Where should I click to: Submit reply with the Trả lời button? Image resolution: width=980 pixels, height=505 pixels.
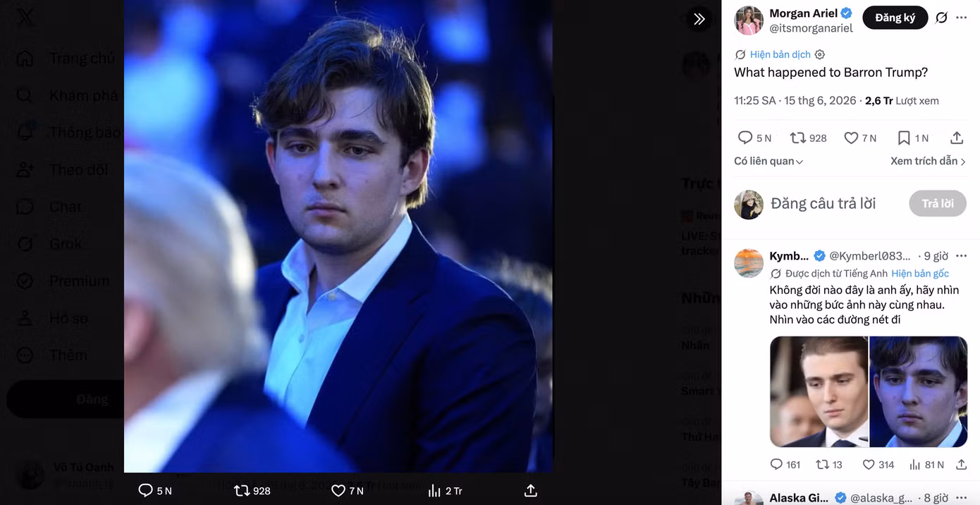tap(937, 203)
